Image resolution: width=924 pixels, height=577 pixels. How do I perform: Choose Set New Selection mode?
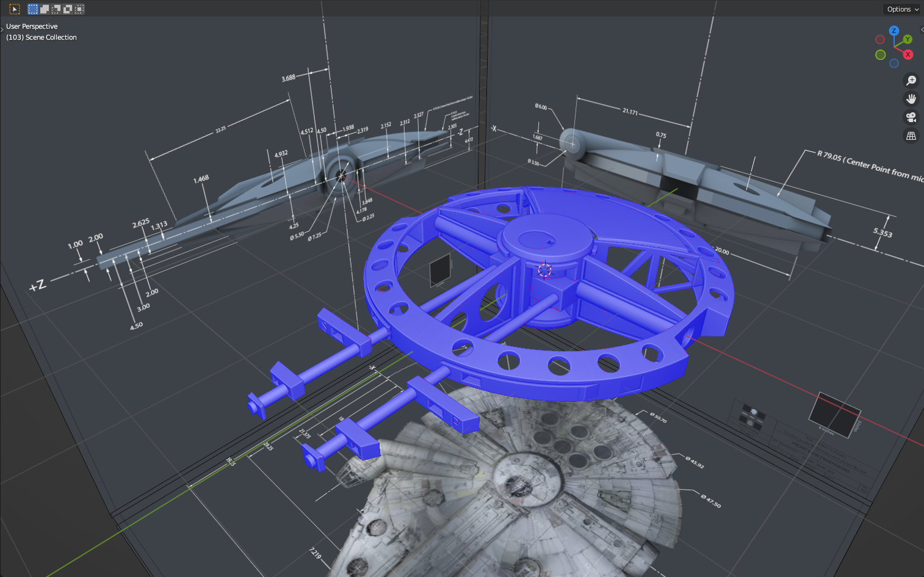coord(33,9)
